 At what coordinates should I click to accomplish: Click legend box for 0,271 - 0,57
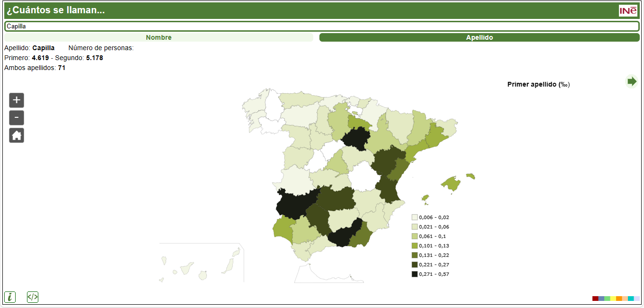pos(415,274)
